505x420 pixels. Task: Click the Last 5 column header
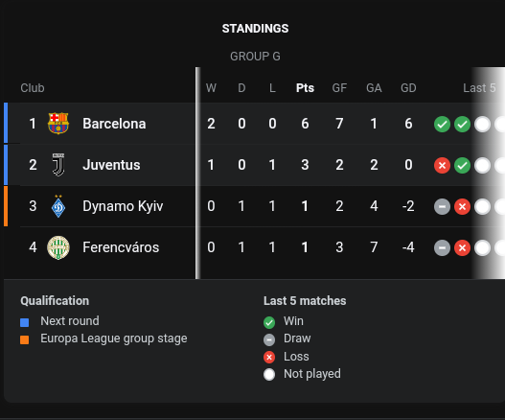click(x=479, y=87)
